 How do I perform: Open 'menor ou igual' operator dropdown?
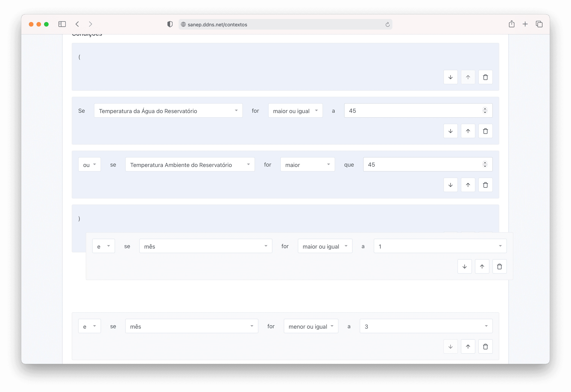[311, 326]
